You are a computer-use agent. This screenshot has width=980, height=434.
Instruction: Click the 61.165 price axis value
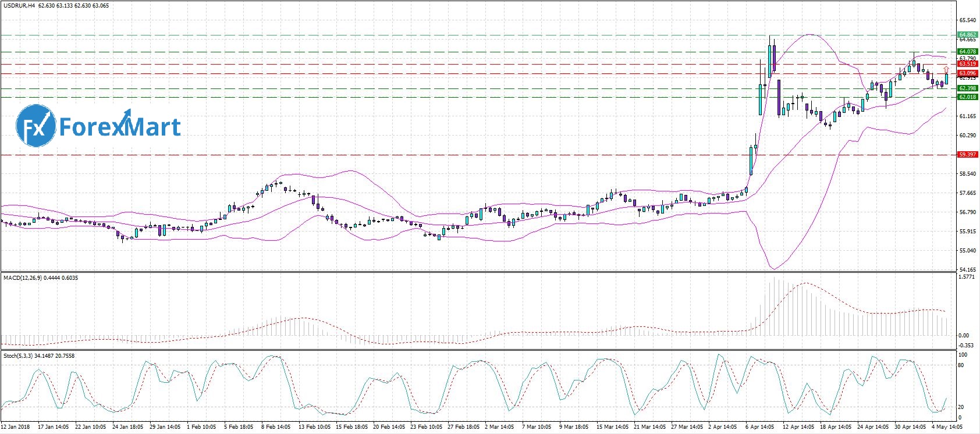point(967,116)
